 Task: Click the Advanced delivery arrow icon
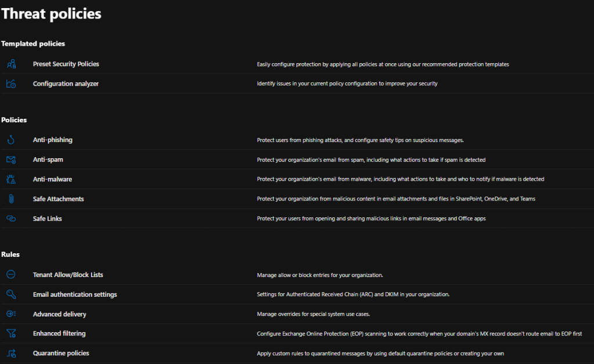point(11,314)
